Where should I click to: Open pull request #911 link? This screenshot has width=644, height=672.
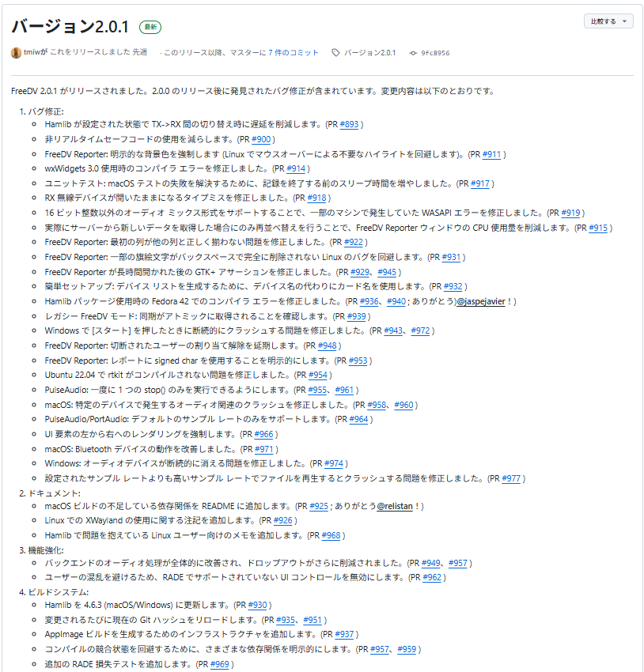(492, 154)
